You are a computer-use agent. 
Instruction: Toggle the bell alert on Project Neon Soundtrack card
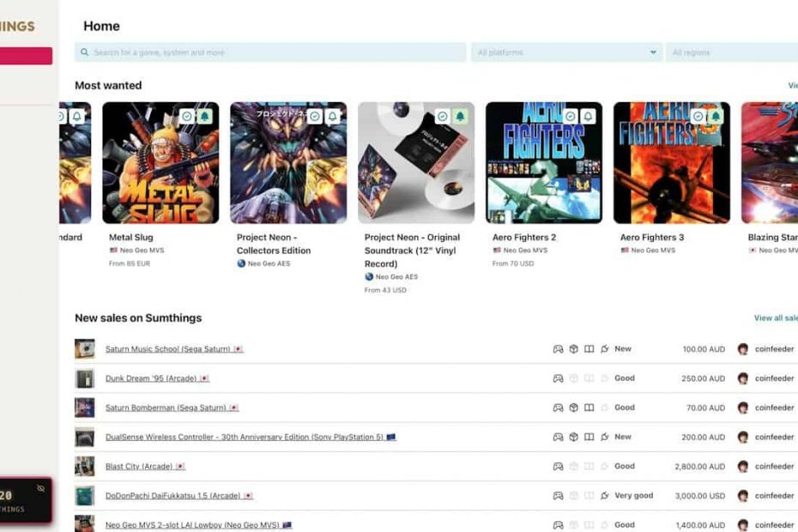coord(460,116)
